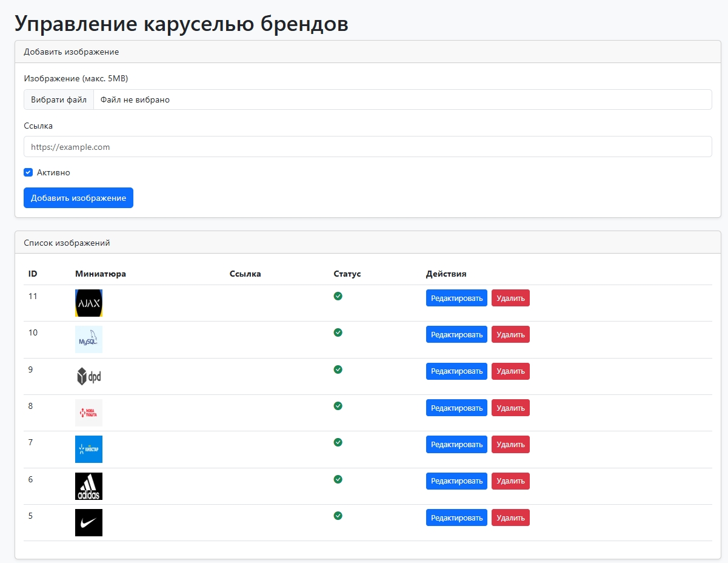Open the Ajax logo thumbnail

click(x=88, y=303)
